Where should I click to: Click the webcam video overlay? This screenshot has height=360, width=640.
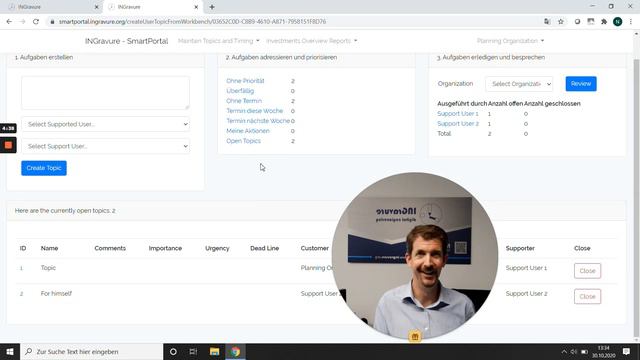click(415, 256)
